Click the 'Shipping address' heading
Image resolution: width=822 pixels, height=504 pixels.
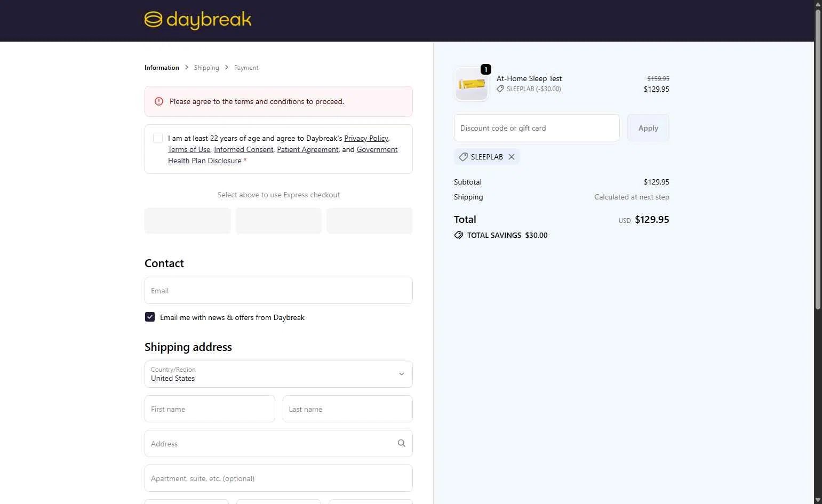[188, 347]
